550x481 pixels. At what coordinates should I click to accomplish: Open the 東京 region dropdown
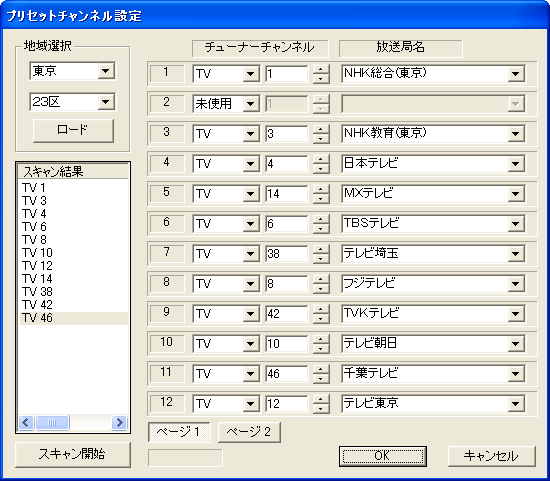click(x=106, y=71)
